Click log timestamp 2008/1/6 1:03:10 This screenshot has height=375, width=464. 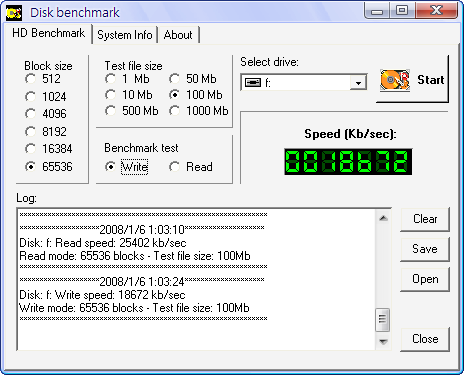(x=142, y=230)
